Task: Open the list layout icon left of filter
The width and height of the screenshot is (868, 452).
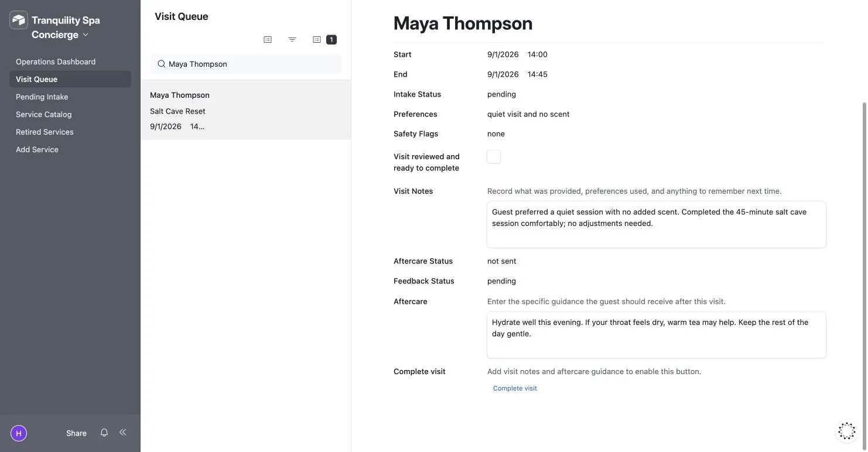Action: [x=268, y=40]
